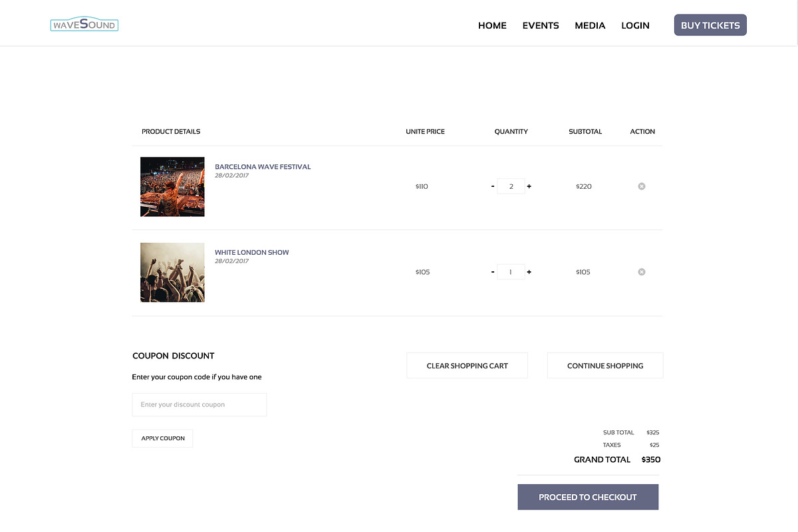
Task: Select the $325 sub total value
Action: pyautogui.click(x=653, y=432)
